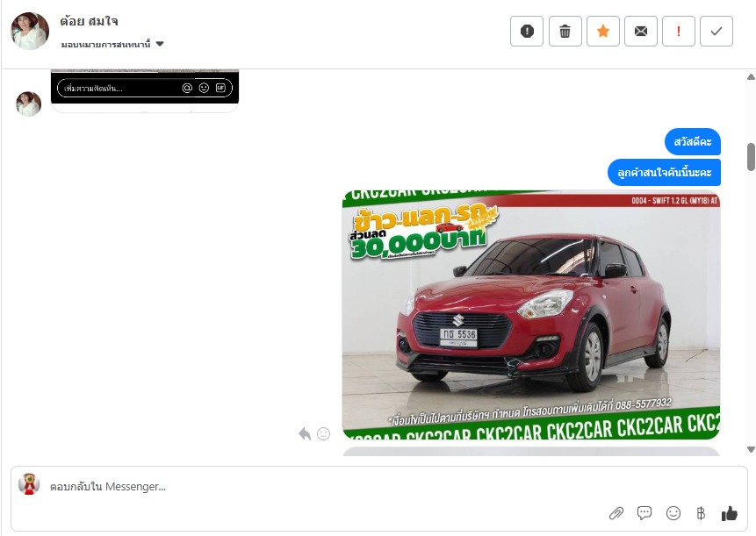Open saved replies speech bubble icon
Viewport: 756px width, 536px height.
(x=644, y=513)
